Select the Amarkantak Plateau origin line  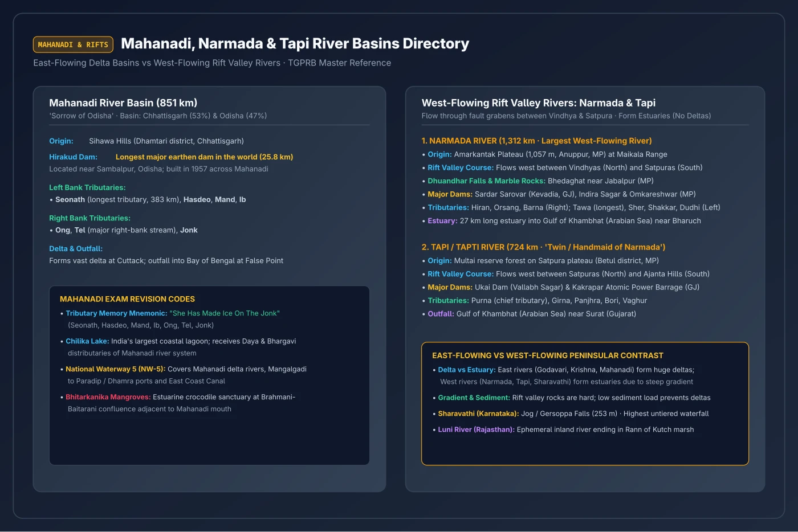(544, 154)
